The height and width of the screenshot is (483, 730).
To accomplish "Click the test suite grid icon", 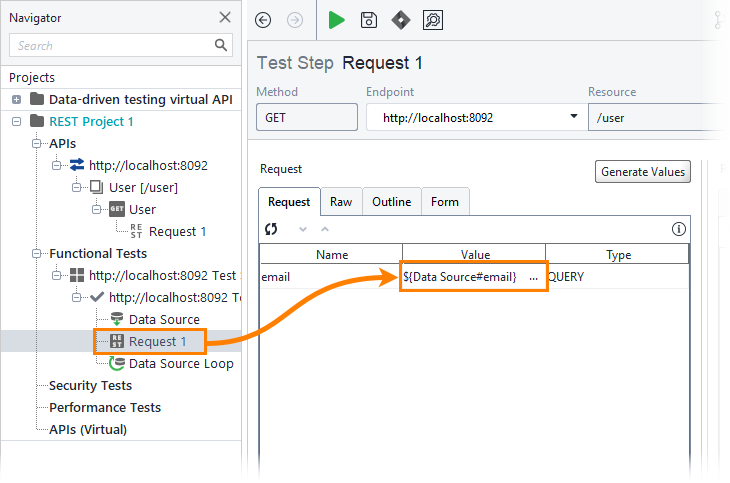I will click(77, 275).
